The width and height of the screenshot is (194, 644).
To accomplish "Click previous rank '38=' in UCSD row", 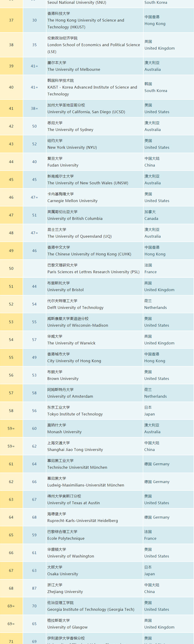I will (x=34, y=109).
